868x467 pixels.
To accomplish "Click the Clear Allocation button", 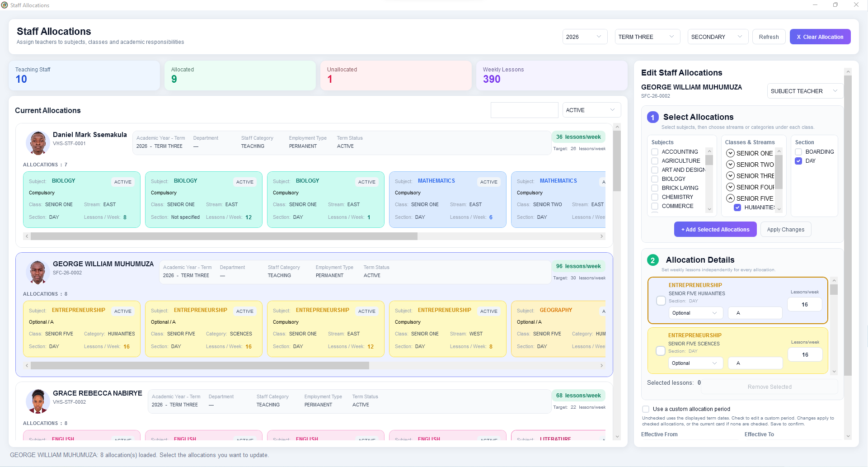I will click(820, 37).
